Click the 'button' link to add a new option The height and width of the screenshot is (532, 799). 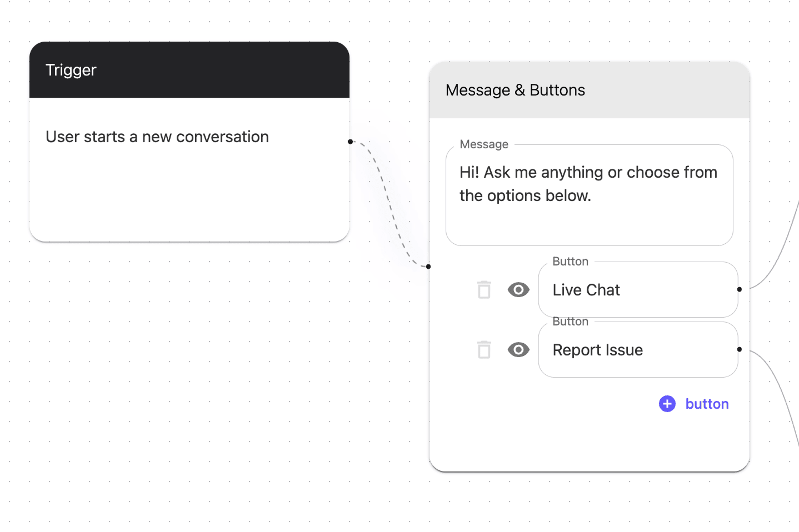[707, 404]
